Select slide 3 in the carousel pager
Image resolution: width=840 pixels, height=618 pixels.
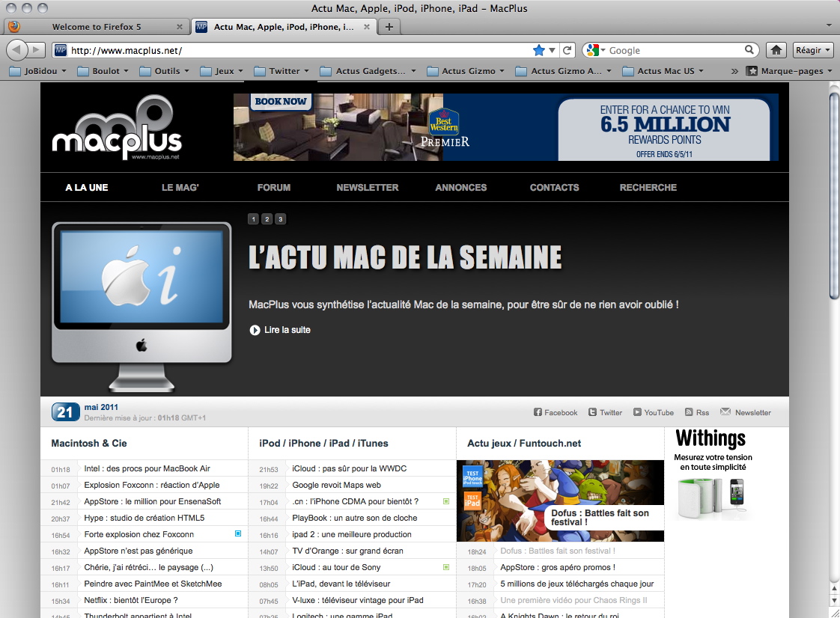pos(280,219)
